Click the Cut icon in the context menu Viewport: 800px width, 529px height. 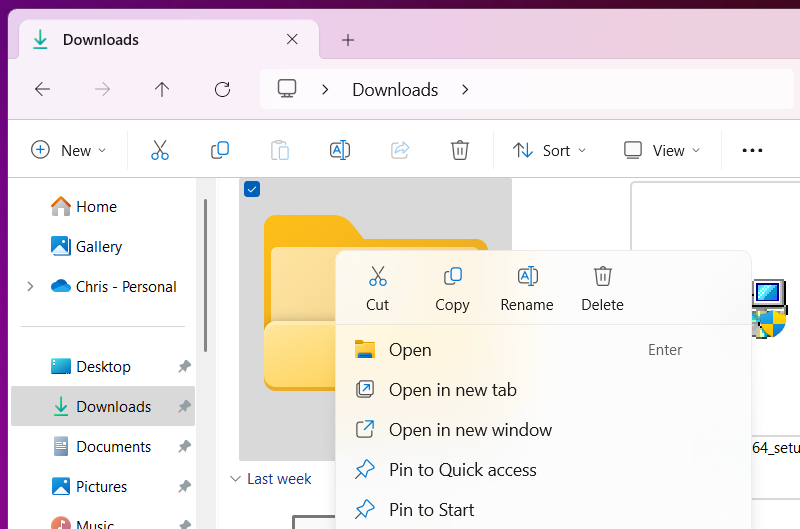tap(377, 277)
